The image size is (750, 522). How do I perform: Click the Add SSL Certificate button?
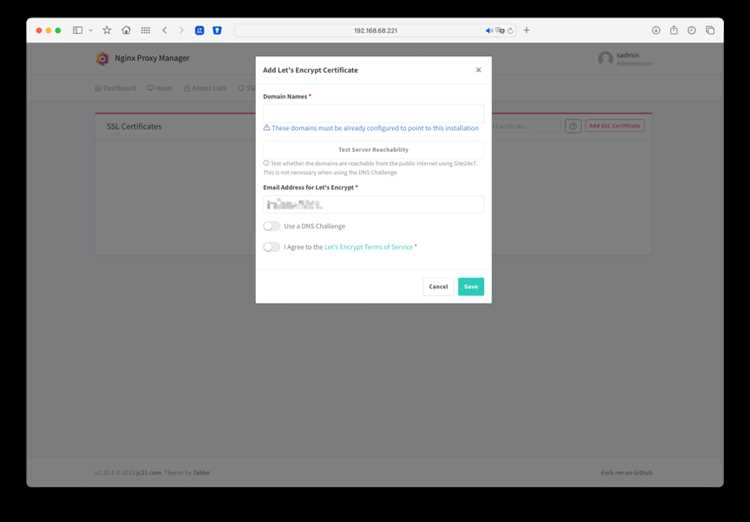[x=614, y=126]
